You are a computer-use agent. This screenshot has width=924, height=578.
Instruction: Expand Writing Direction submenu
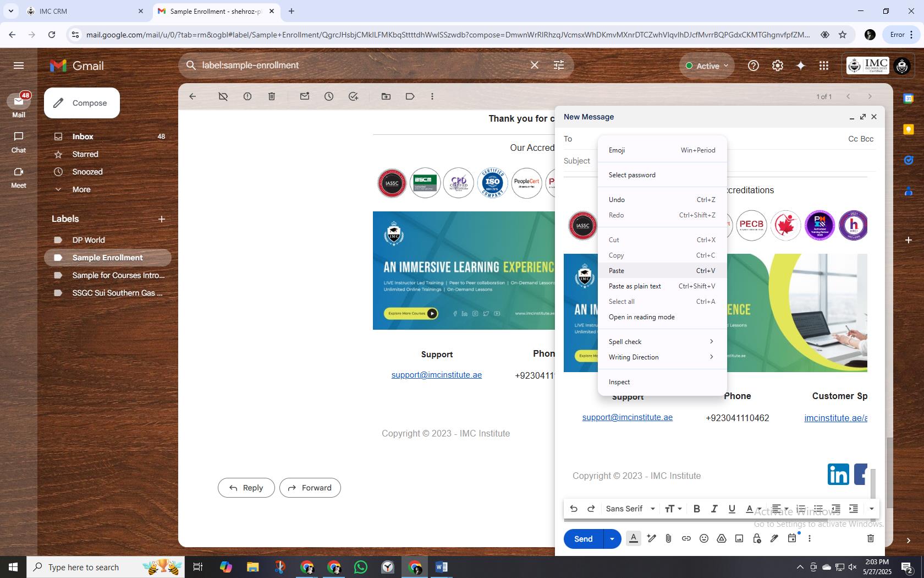[662, 357]
